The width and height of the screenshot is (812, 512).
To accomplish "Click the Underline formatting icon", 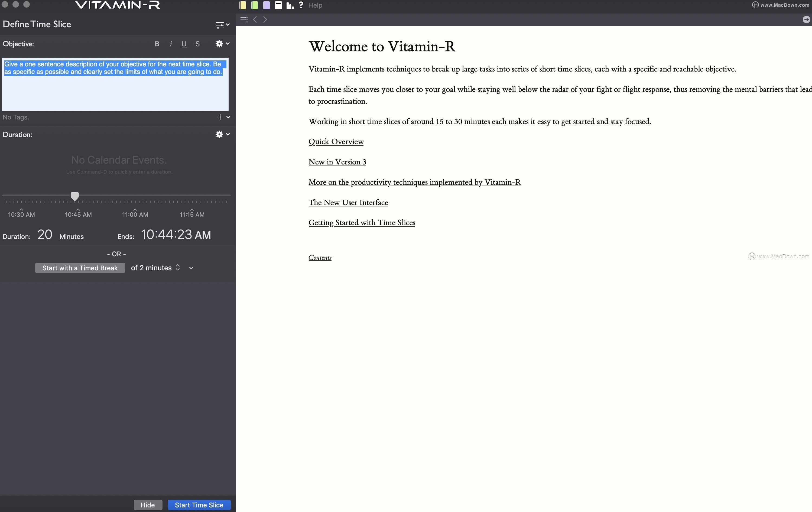I will click(x=184, y=44).
